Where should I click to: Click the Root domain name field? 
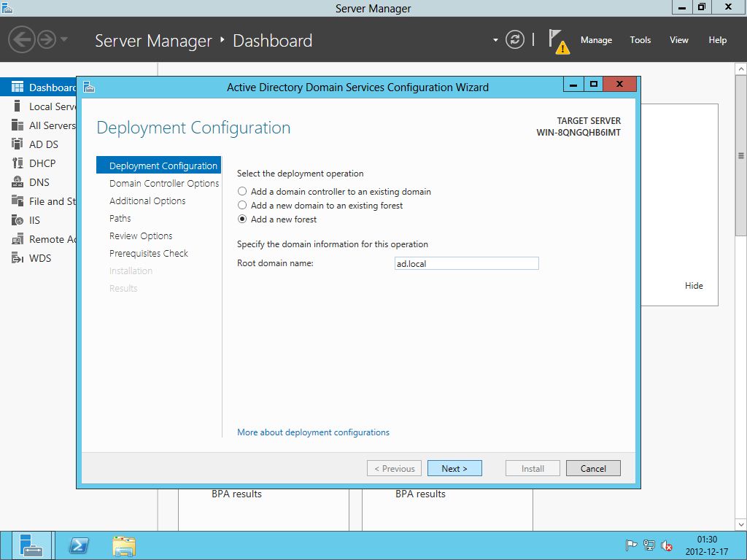466,263
